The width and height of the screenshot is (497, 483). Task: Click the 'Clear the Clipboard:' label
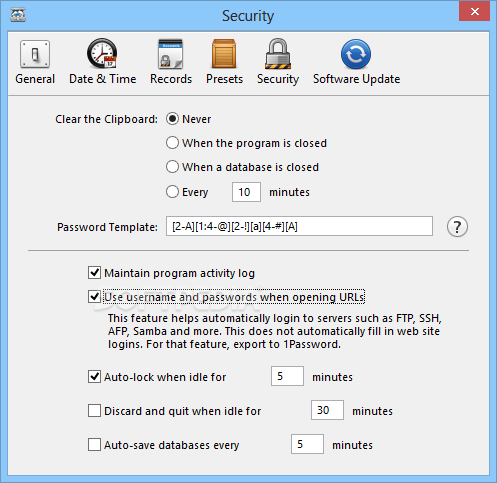pos(106,119)
